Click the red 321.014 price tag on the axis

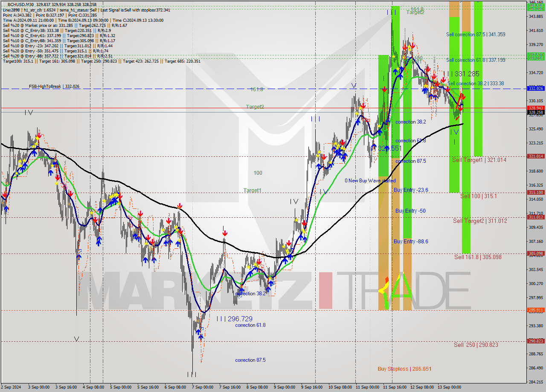pyautogui.click(x=536, y=156)
